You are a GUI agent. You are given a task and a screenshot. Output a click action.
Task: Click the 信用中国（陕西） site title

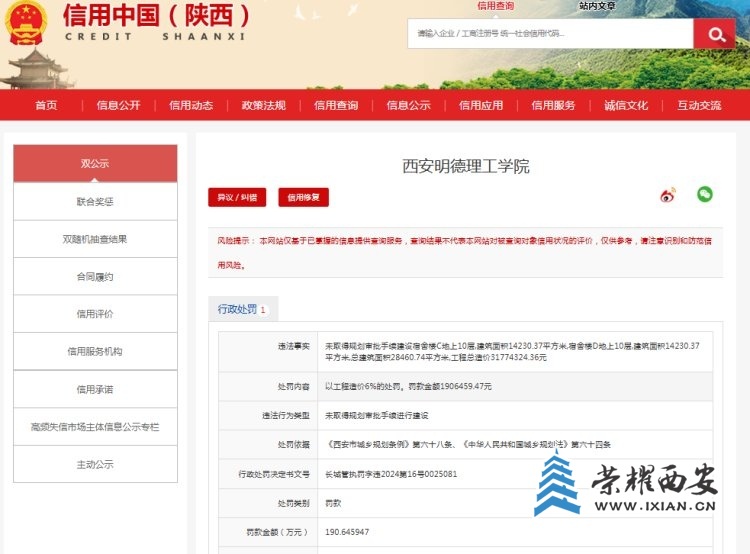click(x=156, y=15)
